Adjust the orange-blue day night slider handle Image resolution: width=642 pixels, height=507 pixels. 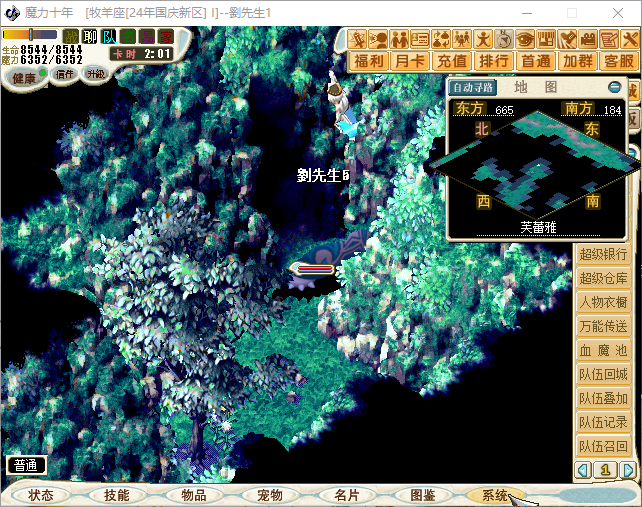31,34
